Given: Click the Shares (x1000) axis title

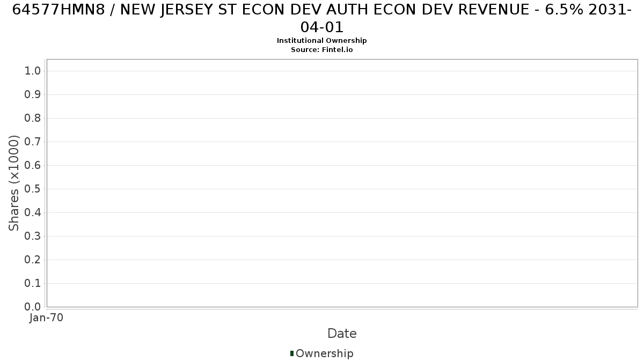Looking at the screenshot, I should (x=14, y=183).
